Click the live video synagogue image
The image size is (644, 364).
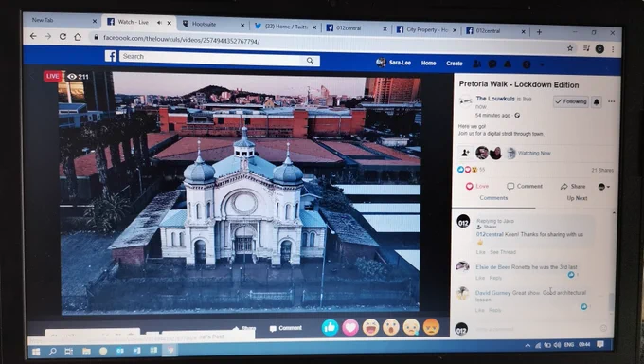tap(241, 193)
